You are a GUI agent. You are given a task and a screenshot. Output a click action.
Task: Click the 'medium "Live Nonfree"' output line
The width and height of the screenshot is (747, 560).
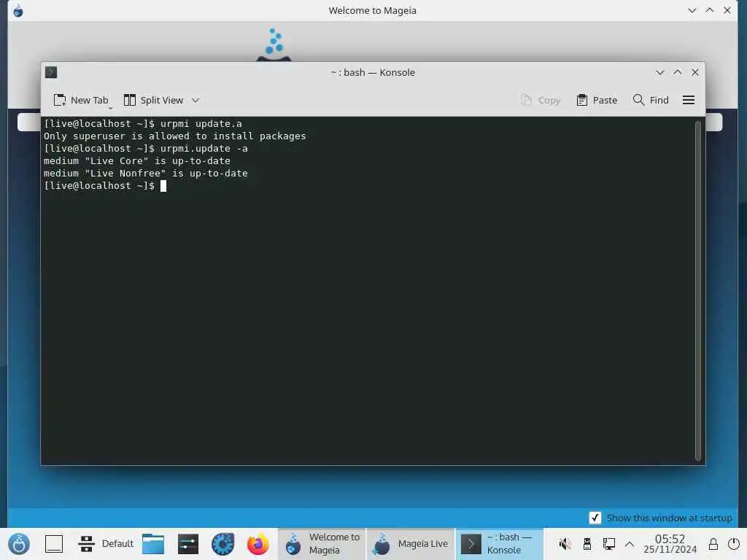coord(146,174)
